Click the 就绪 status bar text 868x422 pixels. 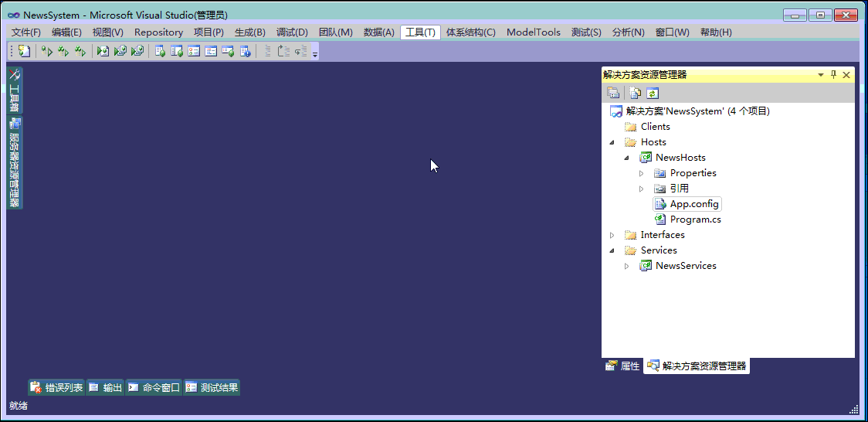(19, 406)
